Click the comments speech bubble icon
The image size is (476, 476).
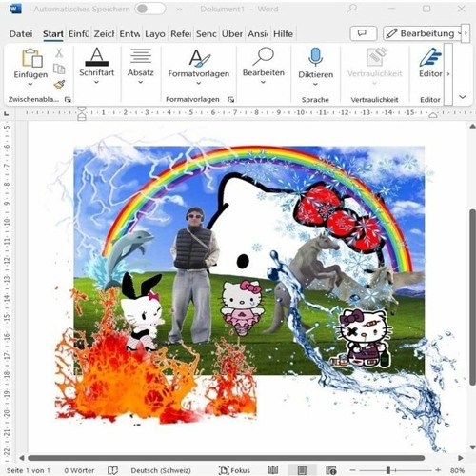click(x=363, y=33)
